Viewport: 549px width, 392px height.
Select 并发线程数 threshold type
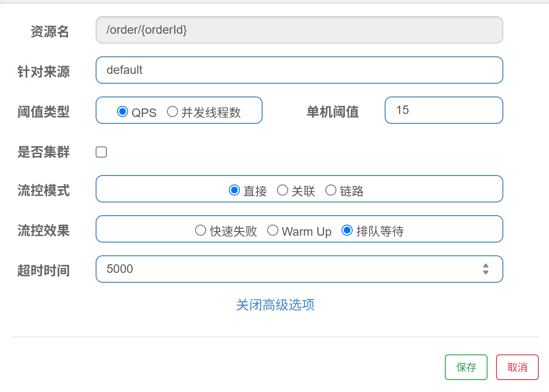(172, 111)
